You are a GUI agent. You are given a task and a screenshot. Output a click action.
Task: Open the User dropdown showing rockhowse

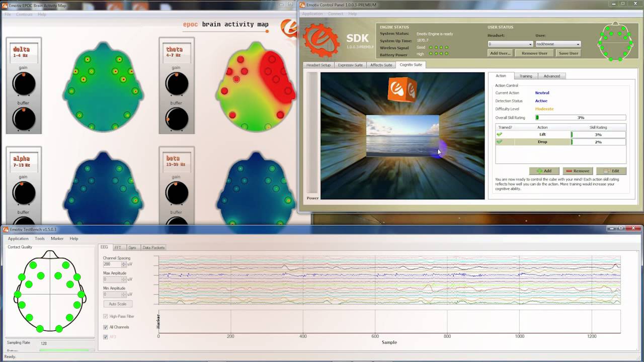558,44
